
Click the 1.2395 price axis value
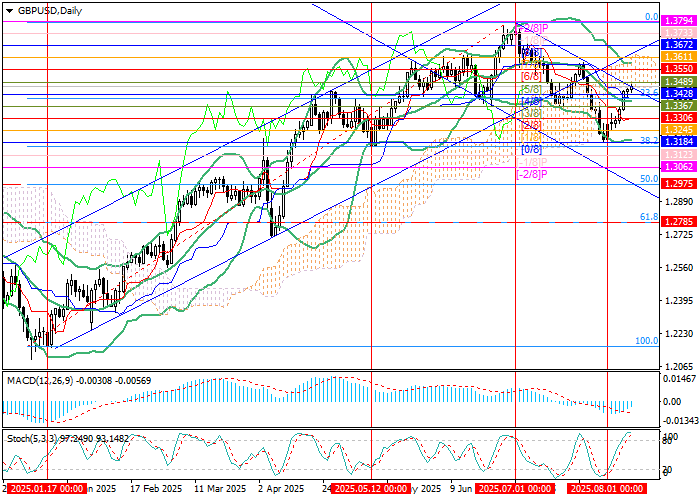tap(679, 301)
